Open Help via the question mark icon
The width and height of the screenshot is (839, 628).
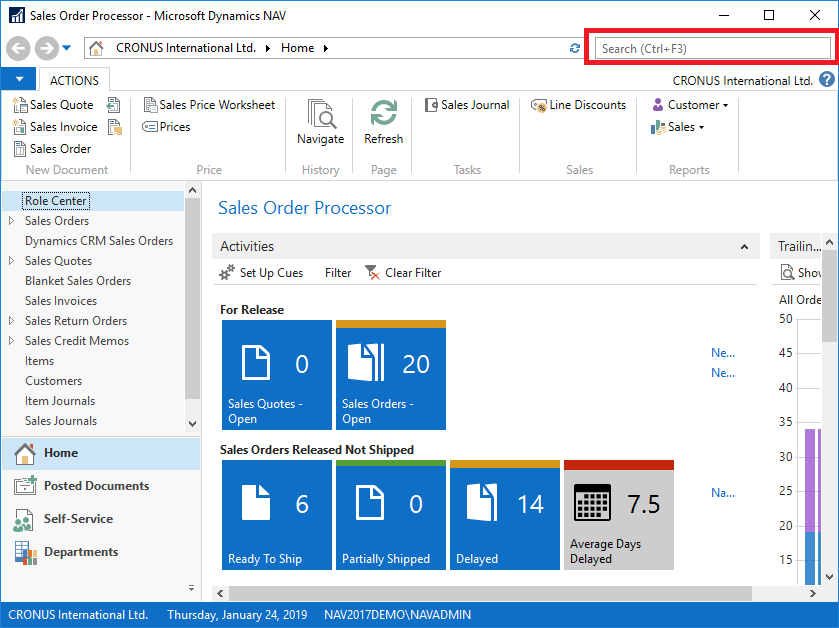coord(827,80)
